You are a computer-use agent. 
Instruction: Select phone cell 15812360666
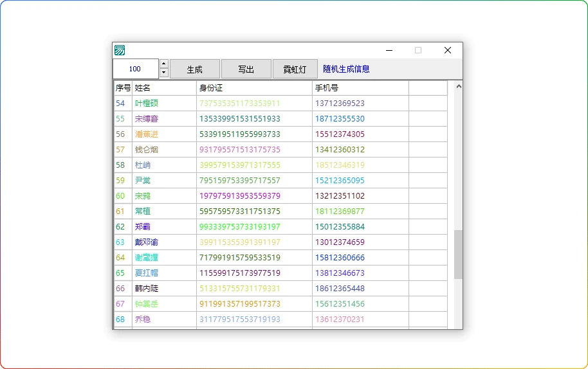pyautogui.click(x=360, y=257)
